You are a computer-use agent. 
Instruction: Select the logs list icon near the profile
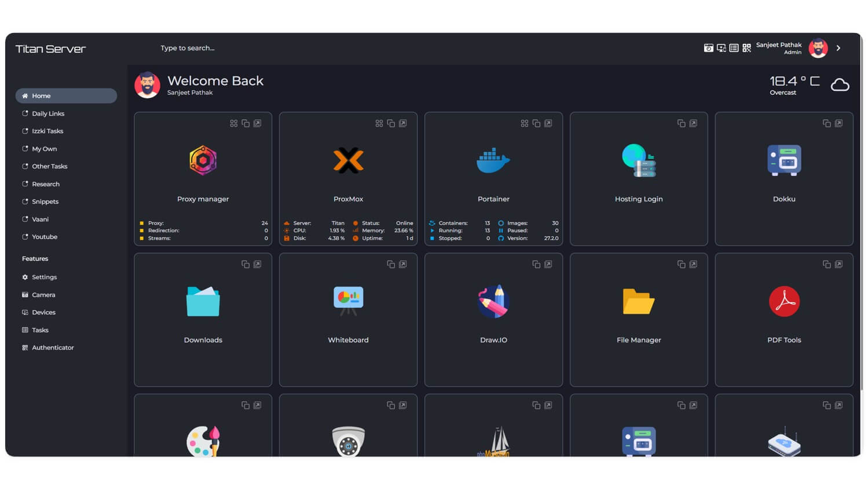(734, 48)
